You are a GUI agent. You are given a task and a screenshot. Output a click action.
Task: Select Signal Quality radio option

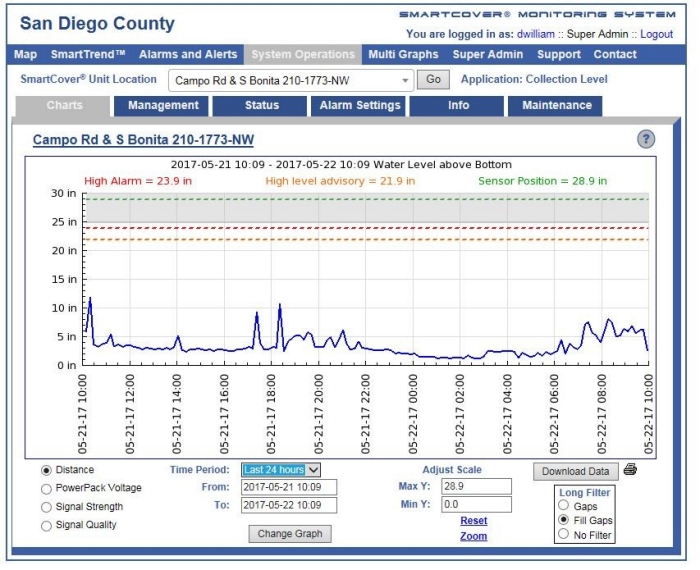[x=46, y=525]
